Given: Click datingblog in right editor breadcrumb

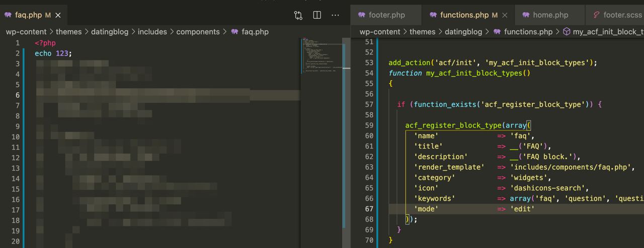Looking at the screenshot, I should [x=463, y=32].
